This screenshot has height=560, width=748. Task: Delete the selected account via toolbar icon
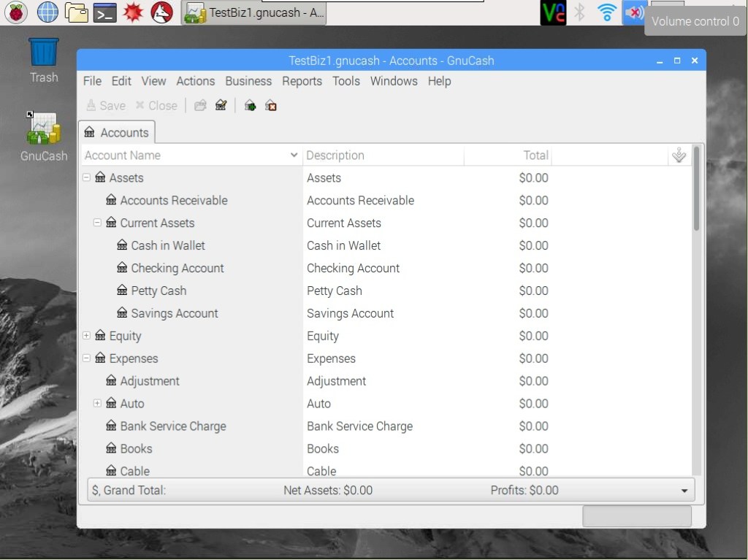(x=270, y=105)
